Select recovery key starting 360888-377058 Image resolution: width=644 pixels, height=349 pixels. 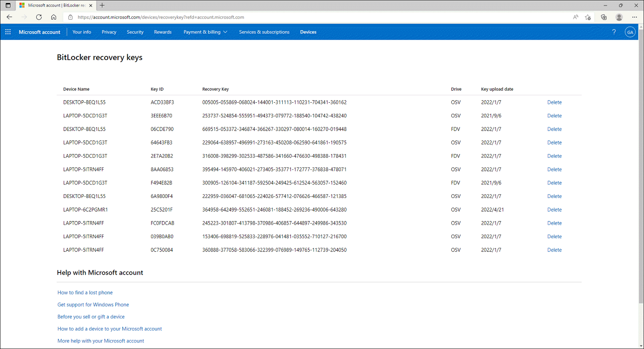[x=274, y=250]
